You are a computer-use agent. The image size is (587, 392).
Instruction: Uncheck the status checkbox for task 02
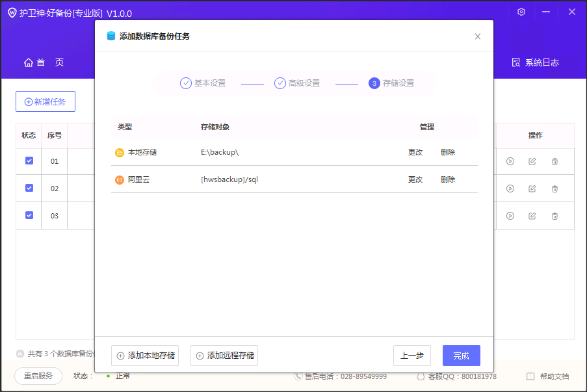tap(29, 188)
